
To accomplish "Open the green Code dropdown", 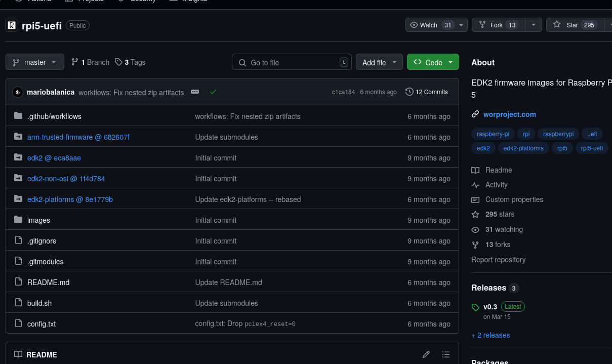I will coord(433,62).
